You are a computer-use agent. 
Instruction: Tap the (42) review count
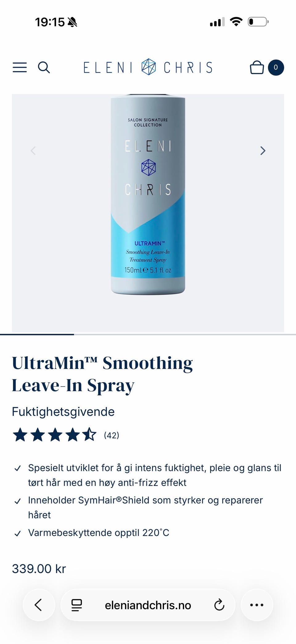coord(111,435)
